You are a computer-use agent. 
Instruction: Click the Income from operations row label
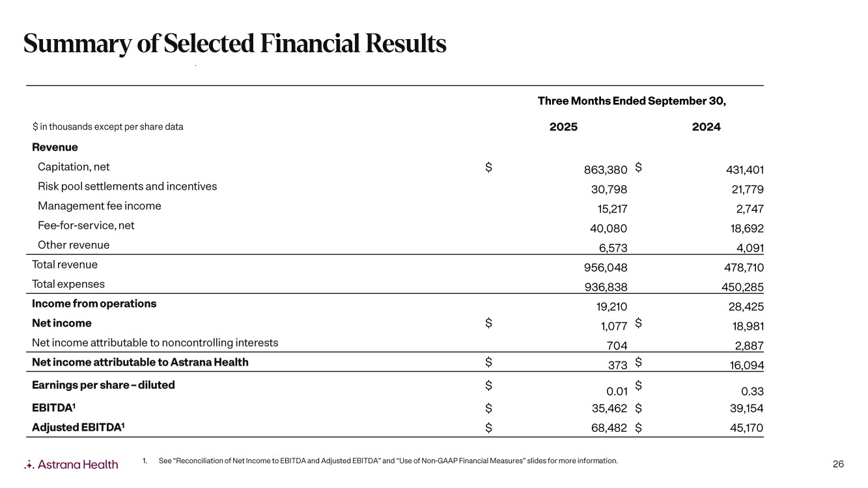coord(94,304)
